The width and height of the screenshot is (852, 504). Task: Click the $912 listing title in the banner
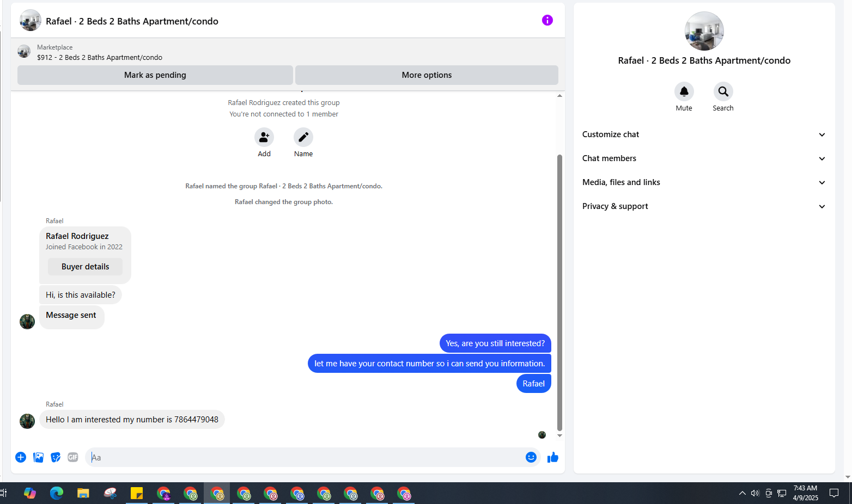[x=100, y=57]
